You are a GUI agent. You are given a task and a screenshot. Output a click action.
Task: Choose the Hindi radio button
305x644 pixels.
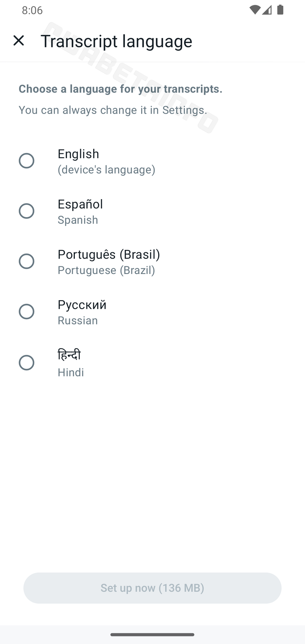[x=26, y=363]
